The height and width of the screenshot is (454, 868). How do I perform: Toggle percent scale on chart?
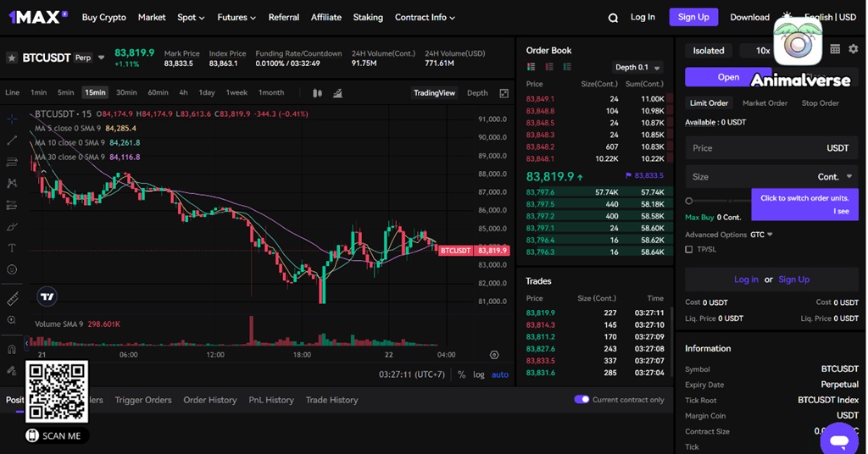point(462,374)
